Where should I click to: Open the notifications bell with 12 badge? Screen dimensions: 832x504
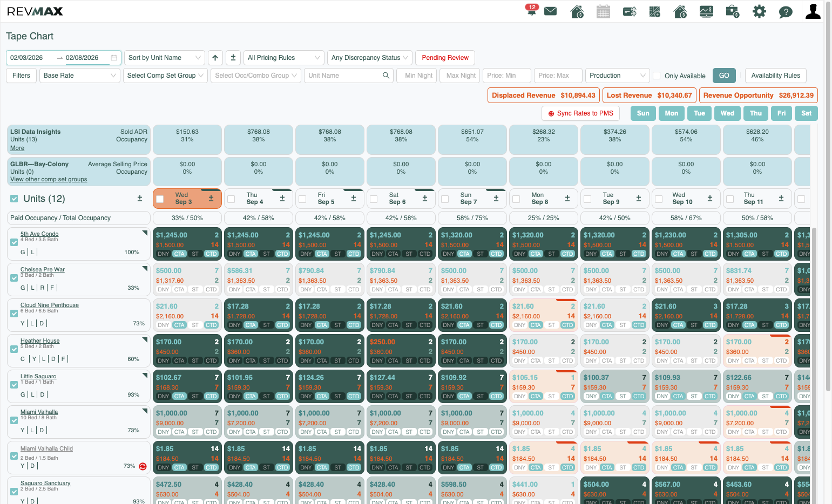point(531,11)
